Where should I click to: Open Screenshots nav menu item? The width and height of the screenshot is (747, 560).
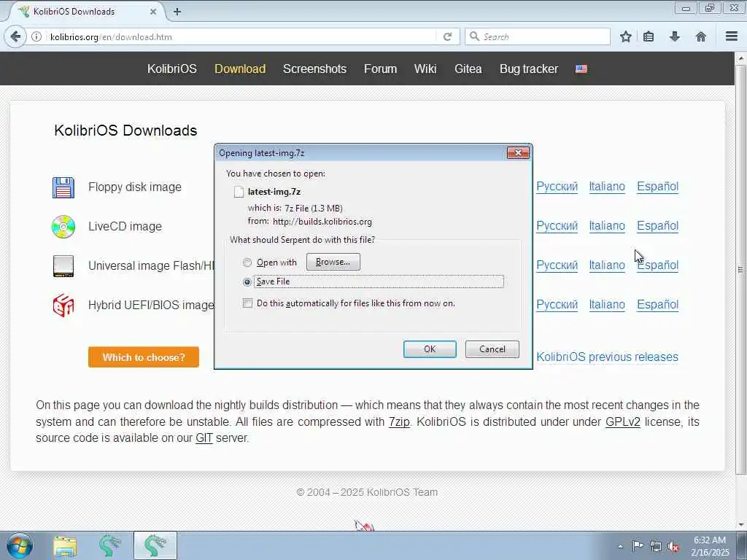314,69
